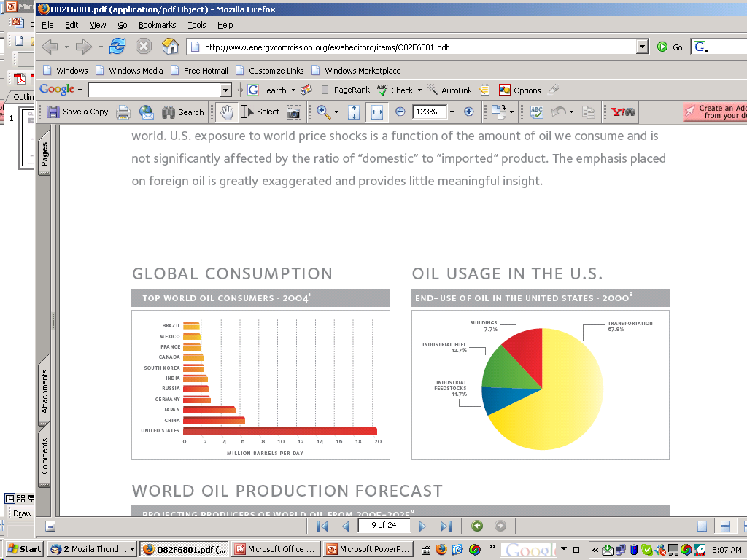Click the Fit Width icon
The image size is (747, 560).
coord(377,112)
